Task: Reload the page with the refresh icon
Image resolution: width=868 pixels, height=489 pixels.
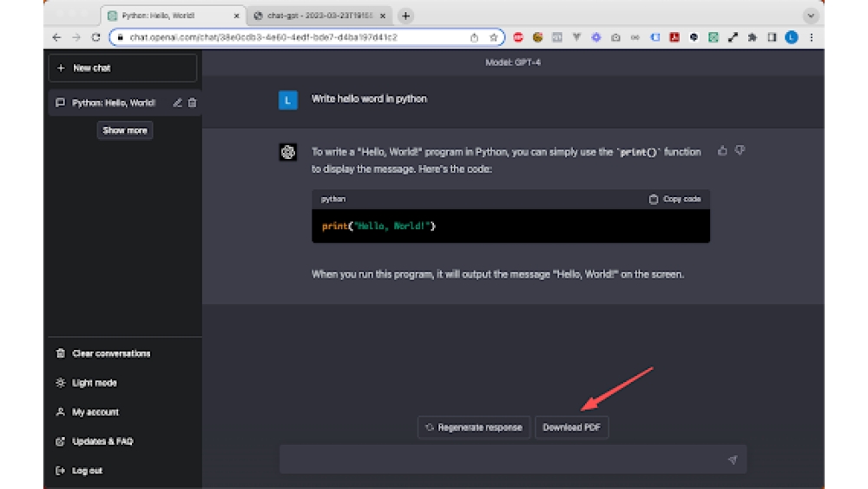Action: pyautogui.click(x=95, y=37)
